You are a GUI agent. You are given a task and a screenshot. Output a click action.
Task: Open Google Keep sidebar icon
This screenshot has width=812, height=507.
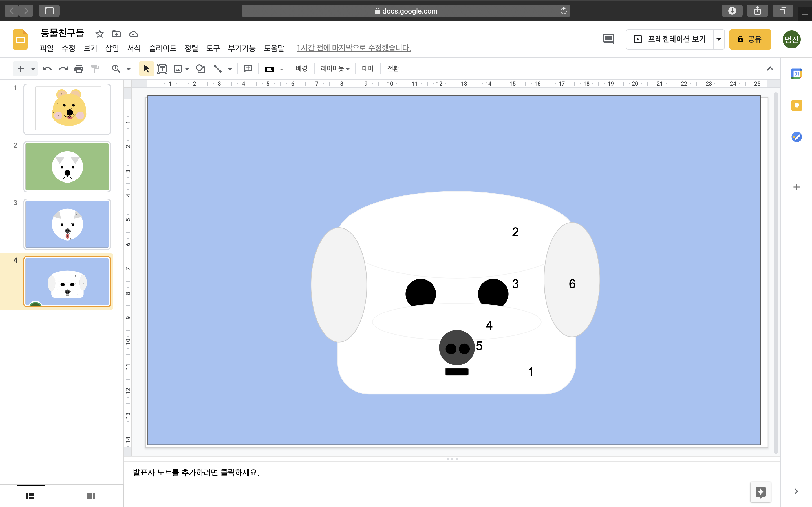tap(796, 105)
